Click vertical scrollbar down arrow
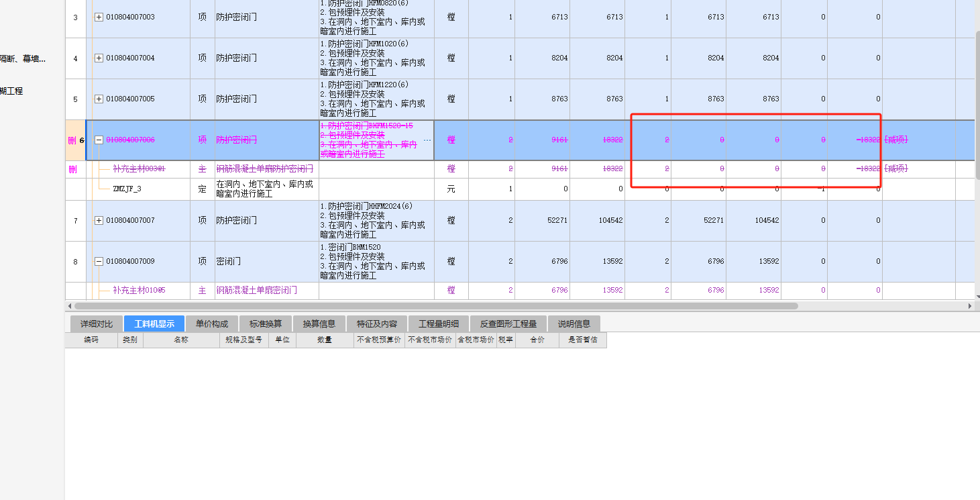The image size is (980, 500). point(977,296)
